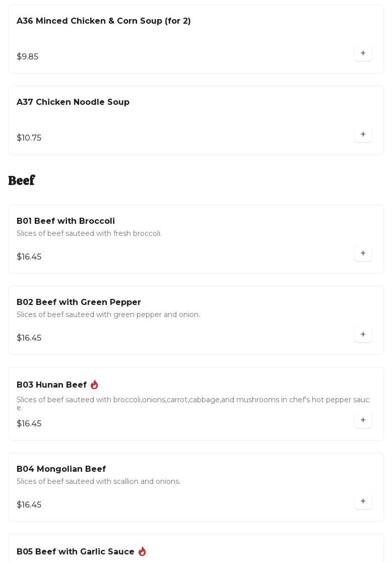Viewport: 392px width, 562px height.
Task: Open B04 Mongolian Beef item title
Action: pyautogui.click(x=61, y=469)
